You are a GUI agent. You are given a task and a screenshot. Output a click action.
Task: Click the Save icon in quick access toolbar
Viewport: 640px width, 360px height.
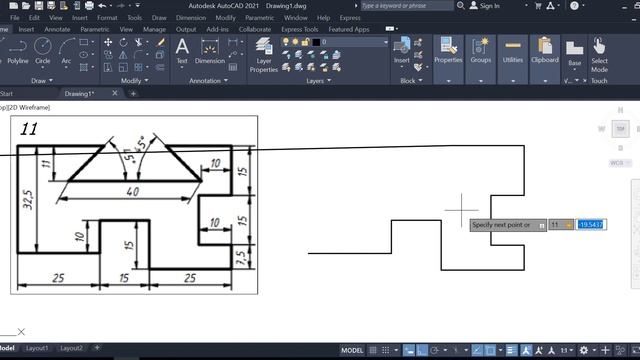[x=38, y=6]
